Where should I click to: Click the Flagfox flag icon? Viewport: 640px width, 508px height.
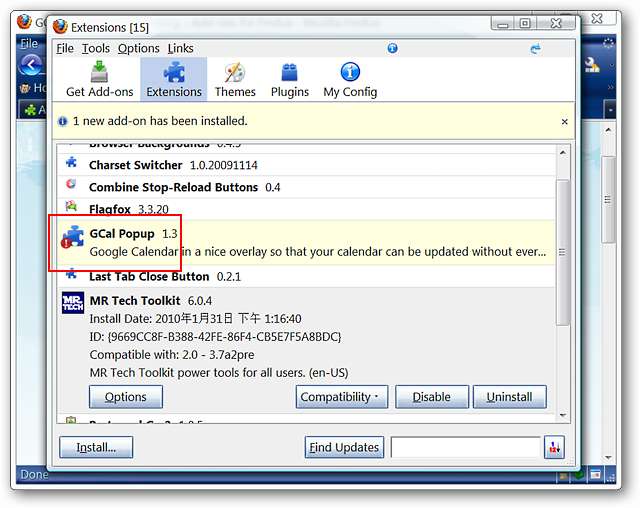[71, 206]
